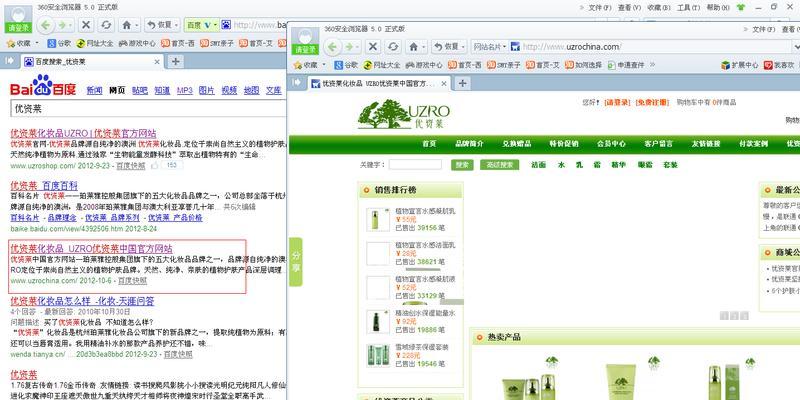Open 游戏中心 bookmark in Baidu window

pos(137,43)
